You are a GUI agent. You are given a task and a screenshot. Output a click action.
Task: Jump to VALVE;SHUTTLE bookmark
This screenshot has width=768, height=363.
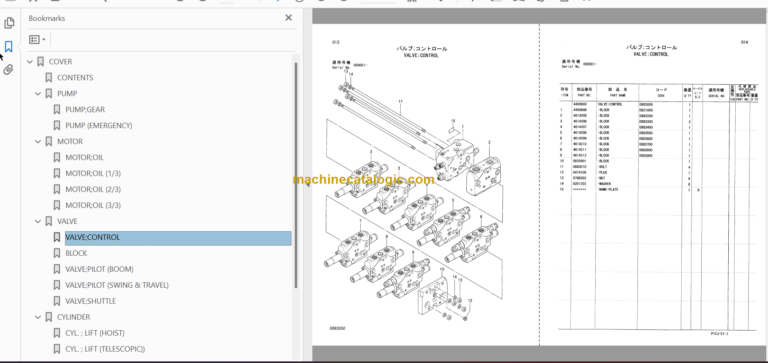(x=91, y=301)
